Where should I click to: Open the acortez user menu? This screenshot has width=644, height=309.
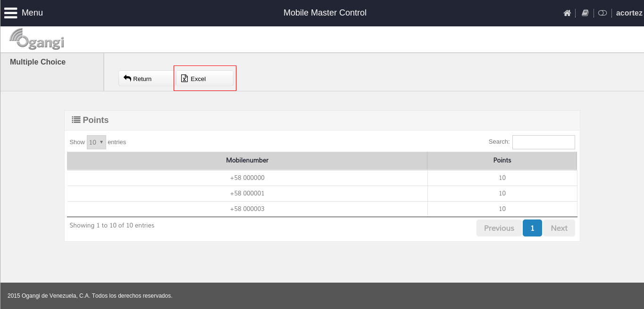(x=629, y=13)
